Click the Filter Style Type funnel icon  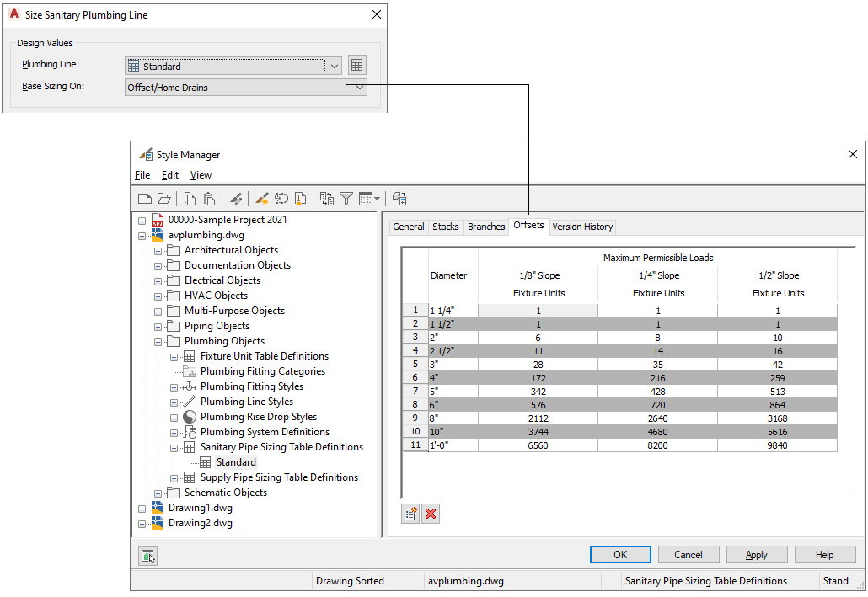(x=346, y=199)
